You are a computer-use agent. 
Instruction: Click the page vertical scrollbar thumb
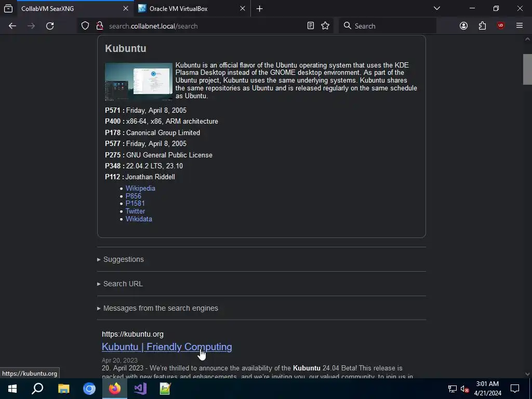[x=527, y=69]
